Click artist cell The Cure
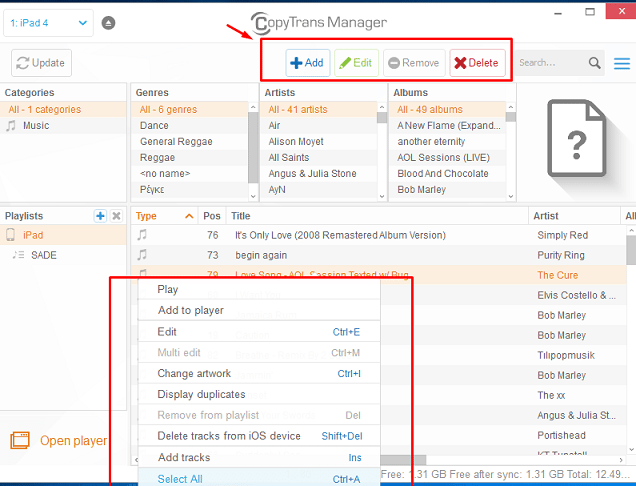Image resolution: width=636 pixels, height=486 pixels. 558,275
